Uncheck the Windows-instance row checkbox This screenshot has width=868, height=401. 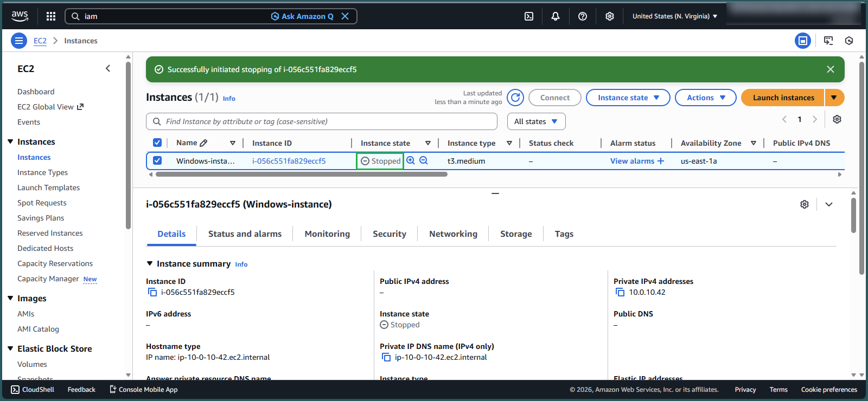pyautogui.click(x=157, y=160)
